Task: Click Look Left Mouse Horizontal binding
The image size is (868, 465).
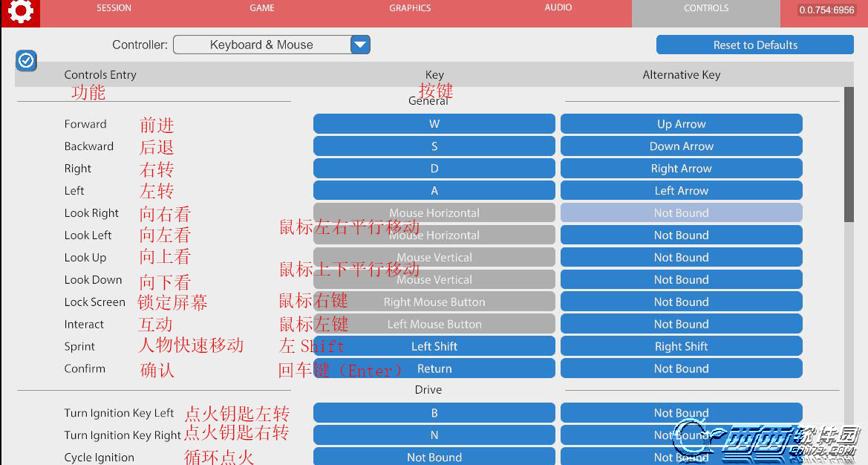Action: 434,235
